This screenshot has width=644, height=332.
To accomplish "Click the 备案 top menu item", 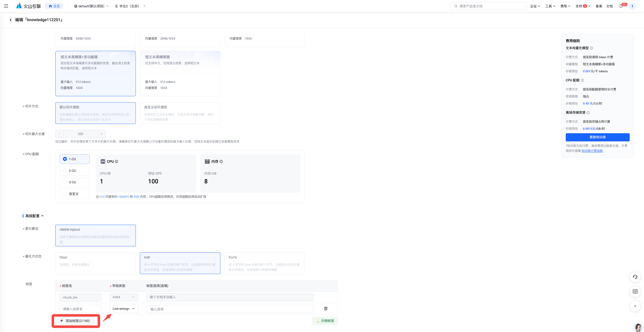I will point(599,6).
